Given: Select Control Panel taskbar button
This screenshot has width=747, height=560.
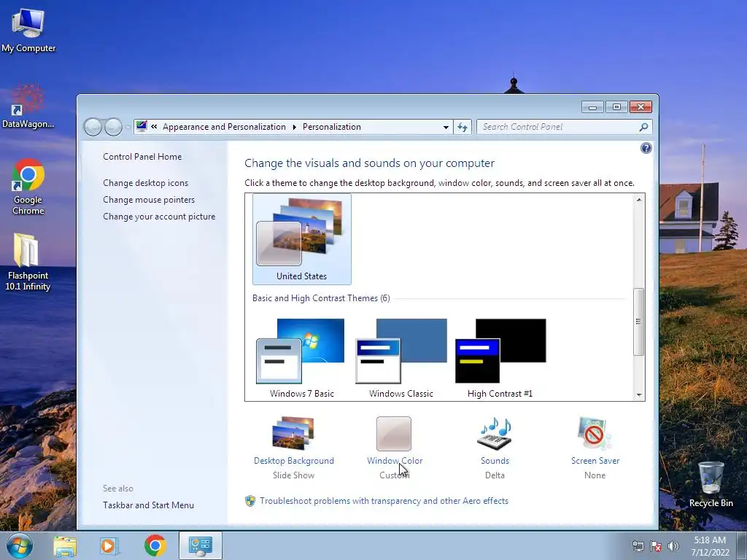Looking at the screenshot, I should coord(200,545).
